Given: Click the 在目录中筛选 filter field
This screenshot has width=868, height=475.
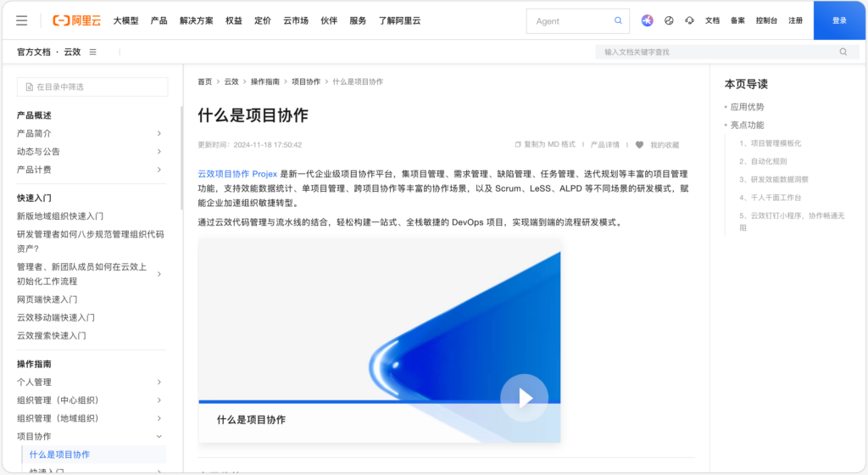Looking at the screenshot, I should [x=92, y=87].
